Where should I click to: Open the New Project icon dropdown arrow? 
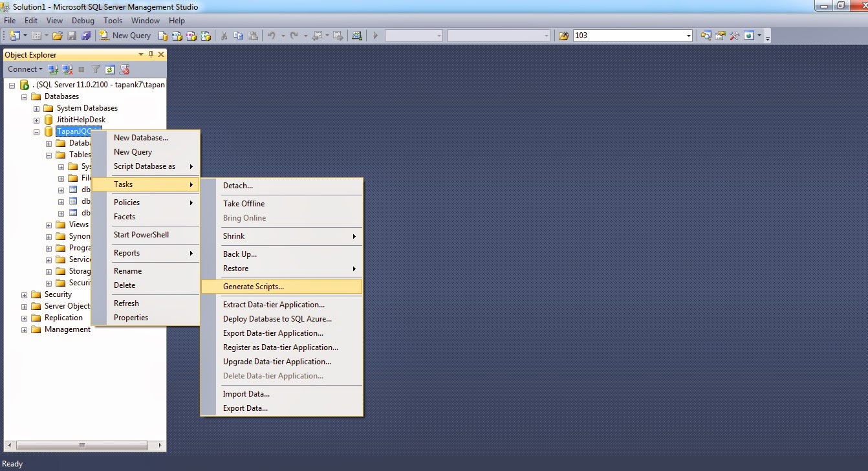pyautogui.click(x=25, y=36)
